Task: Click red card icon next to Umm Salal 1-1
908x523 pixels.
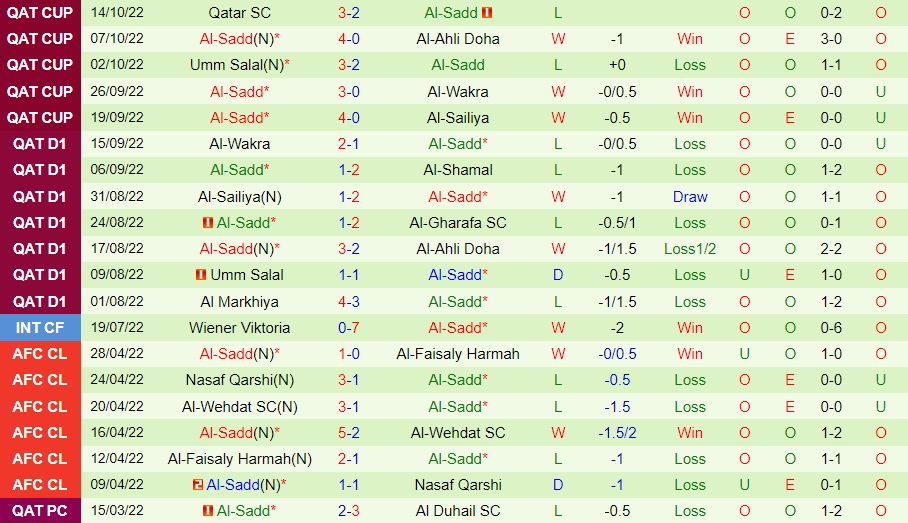Action: point(201,275)
